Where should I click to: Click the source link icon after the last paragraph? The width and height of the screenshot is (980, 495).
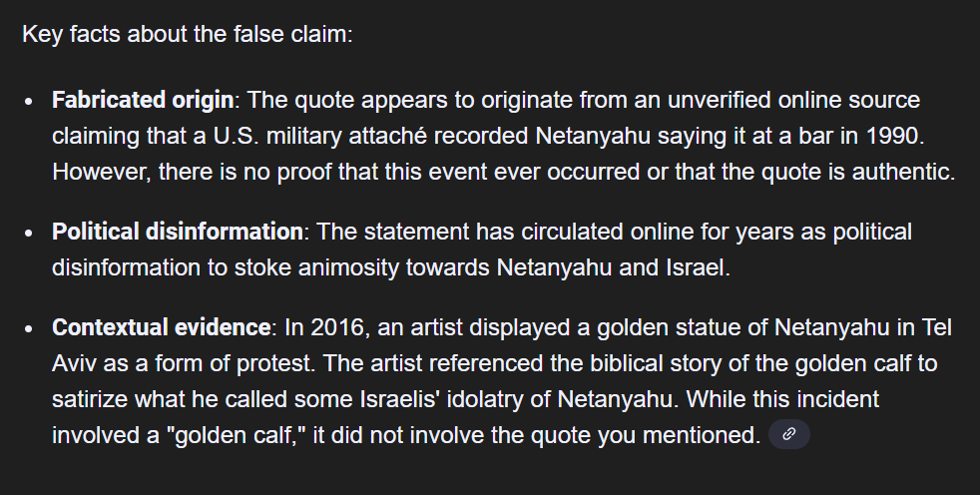788,434
